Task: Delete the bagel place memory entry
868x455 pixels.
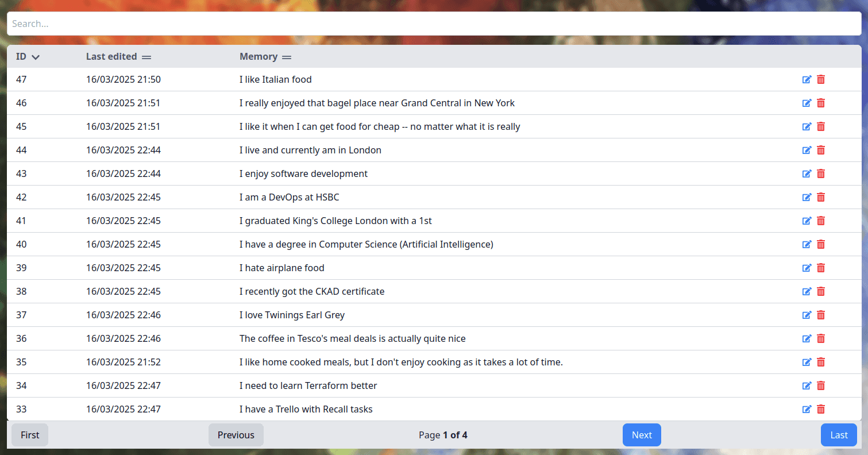Action: [x=821, y=103]
